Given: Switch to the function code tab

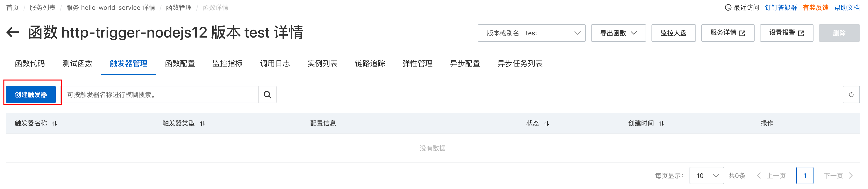Looking at the screenshot, I should point(30,63).
